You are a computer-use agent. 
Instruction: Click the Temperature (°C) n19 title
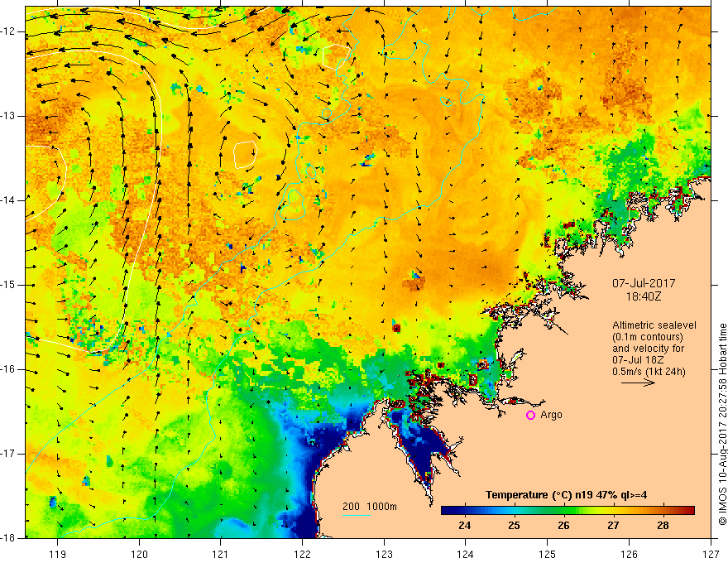(x=567, y=495)
